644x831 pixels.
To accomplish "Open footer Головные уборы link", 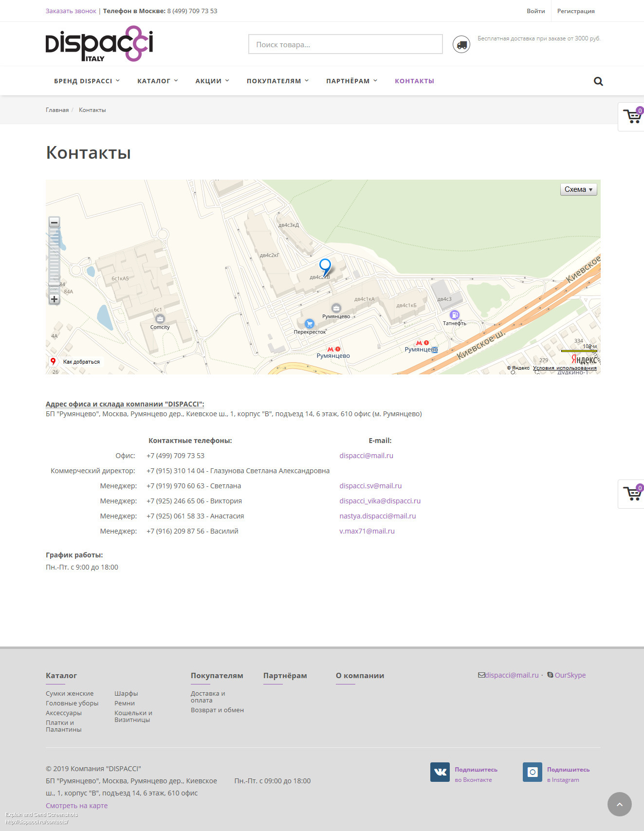I will (x=72, y=703).
